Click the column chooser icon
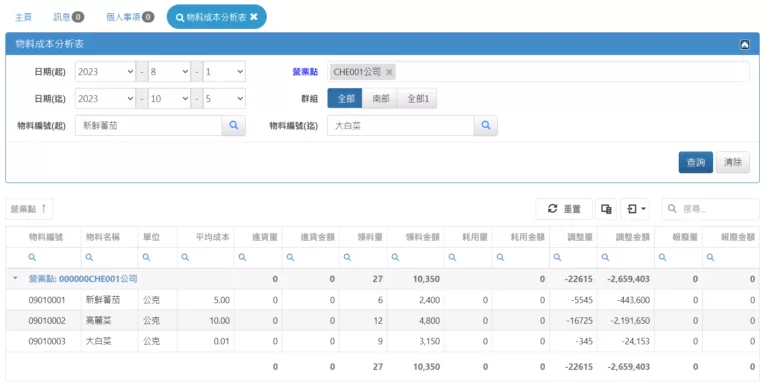 pos(606,209)
